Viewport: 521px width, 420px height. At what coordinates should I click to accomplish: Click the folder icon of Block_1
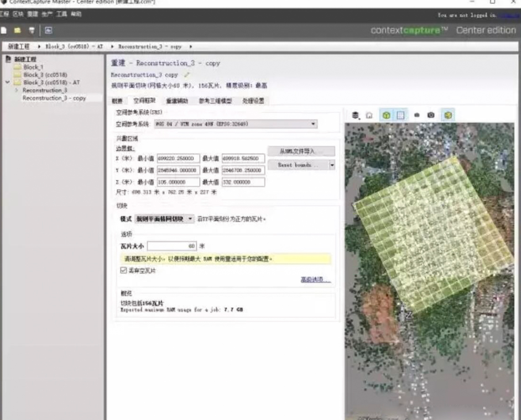18,67
